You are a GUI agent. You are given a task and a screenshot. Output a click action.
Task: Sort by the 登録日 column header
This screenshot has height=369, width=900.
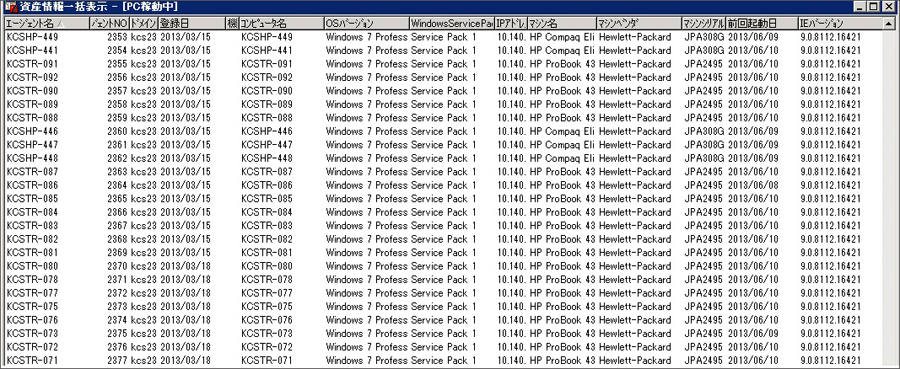tap(192, 24)
